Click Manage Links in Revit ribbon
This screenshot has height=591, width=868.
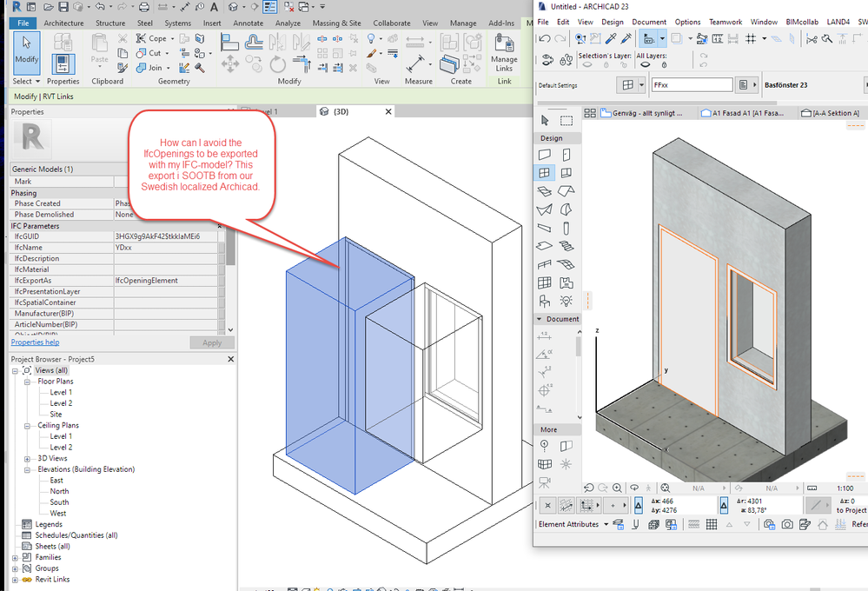pyautogui.click(x=504, y=53)
